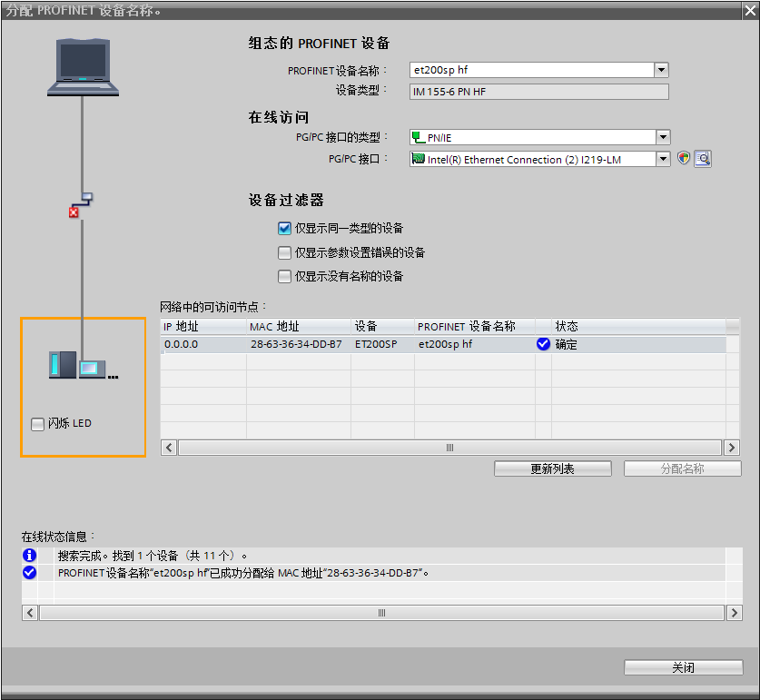Click Intel(R) Ethernet Connection (2) I219-LM text
This screenshot has width=760, height=700.
(524, 160)
